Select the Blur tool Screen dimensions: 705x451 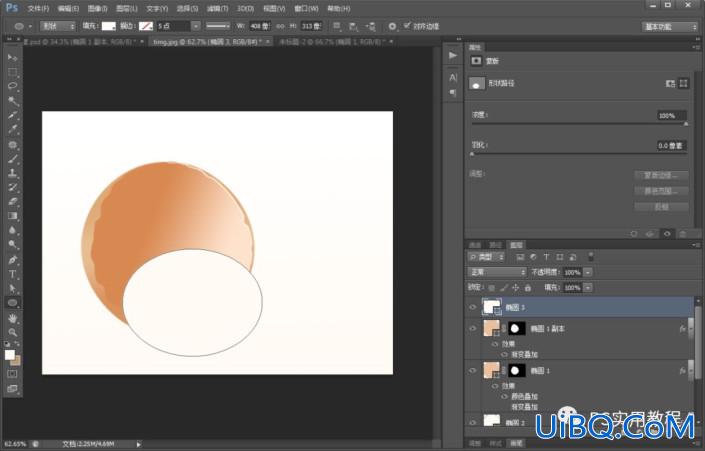(x=13, y=230)
